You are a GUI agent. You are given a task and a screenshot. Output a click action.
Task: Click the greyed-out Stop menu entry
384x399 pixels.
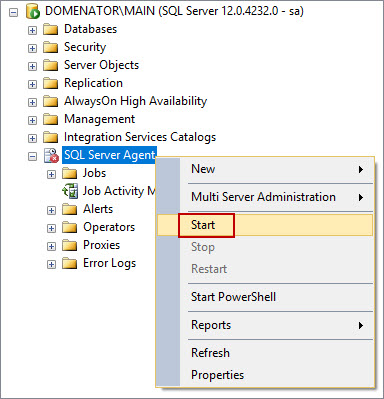click(265, 247)
